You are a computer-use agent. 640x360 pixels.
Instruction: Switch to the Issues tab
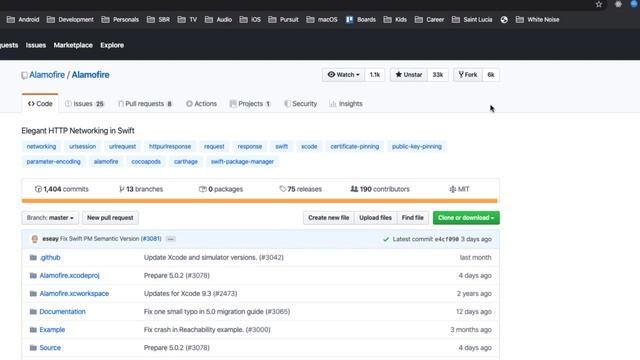(x=85, y=104)
